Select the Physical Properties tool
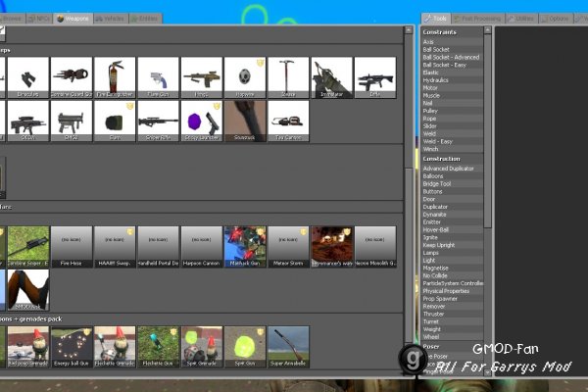Screen dimensions: 588x392 point(452,291)
